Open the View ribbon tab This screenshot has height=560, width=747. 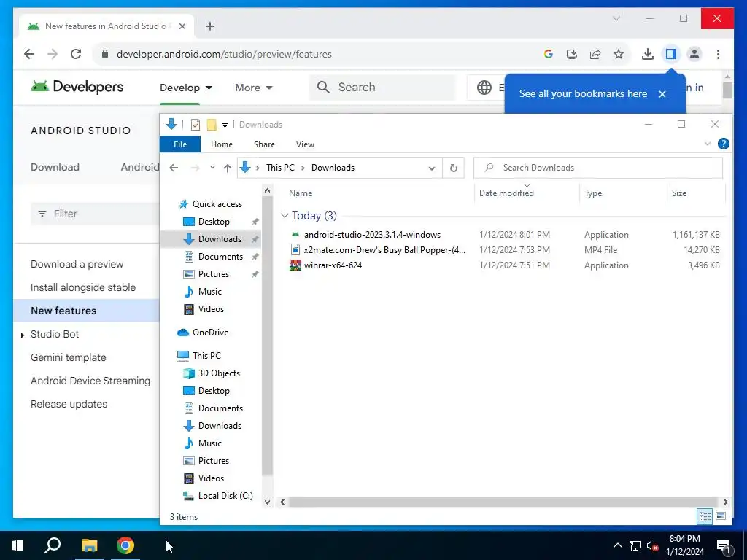[x=305, y=144]
